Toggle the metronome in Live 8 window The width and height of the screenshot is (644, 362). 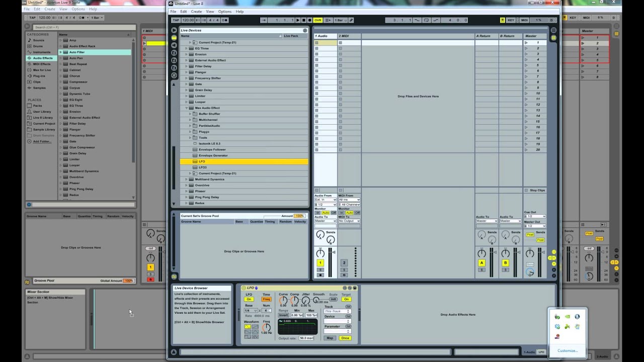(x=225, y=20)
